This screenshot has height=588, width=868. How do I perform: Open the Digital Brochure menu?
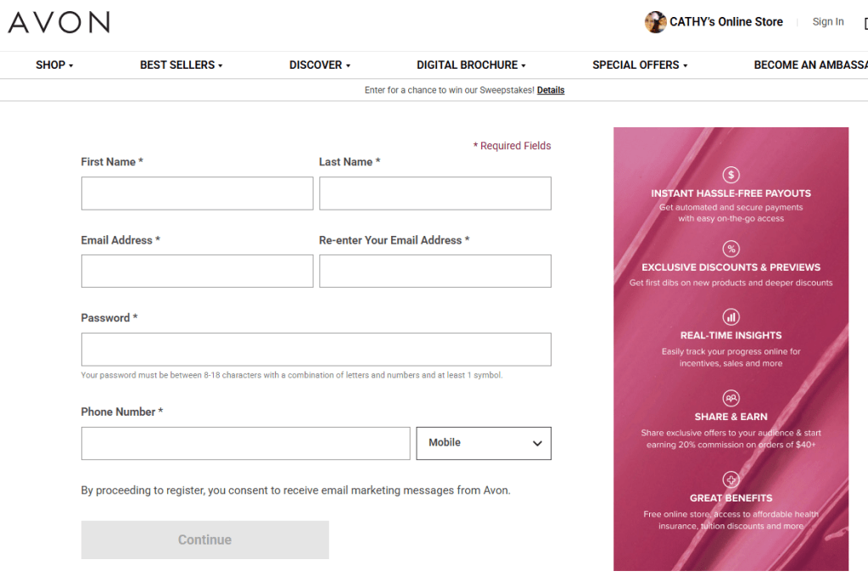click(471, 65)
